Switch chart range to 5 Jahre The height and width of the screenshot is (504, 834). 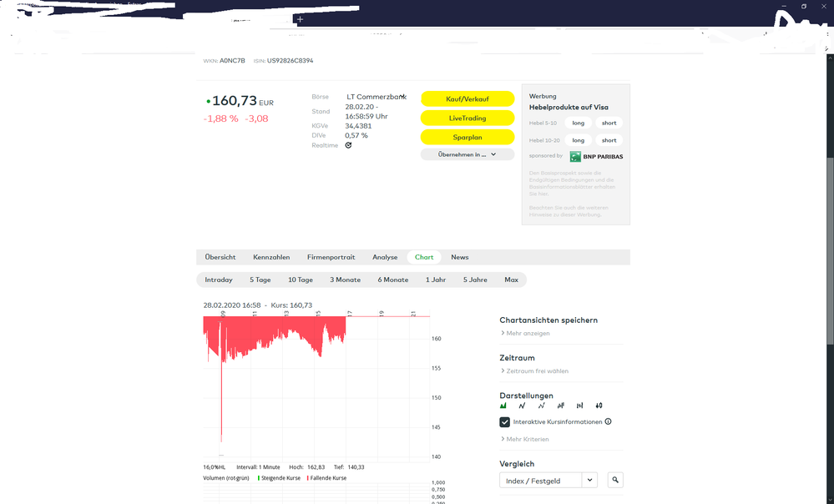coord(475,280)
